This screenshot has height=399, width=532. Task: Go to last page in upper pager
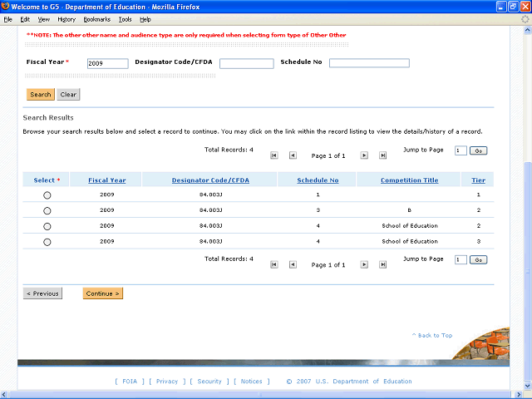(382, 155)
